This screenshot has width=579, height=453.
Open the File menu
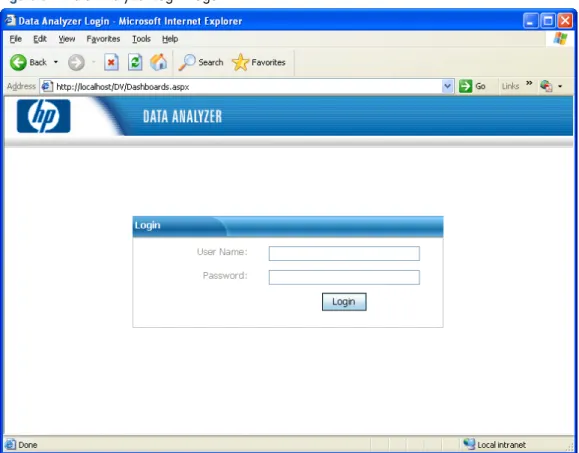coord(16,39)
